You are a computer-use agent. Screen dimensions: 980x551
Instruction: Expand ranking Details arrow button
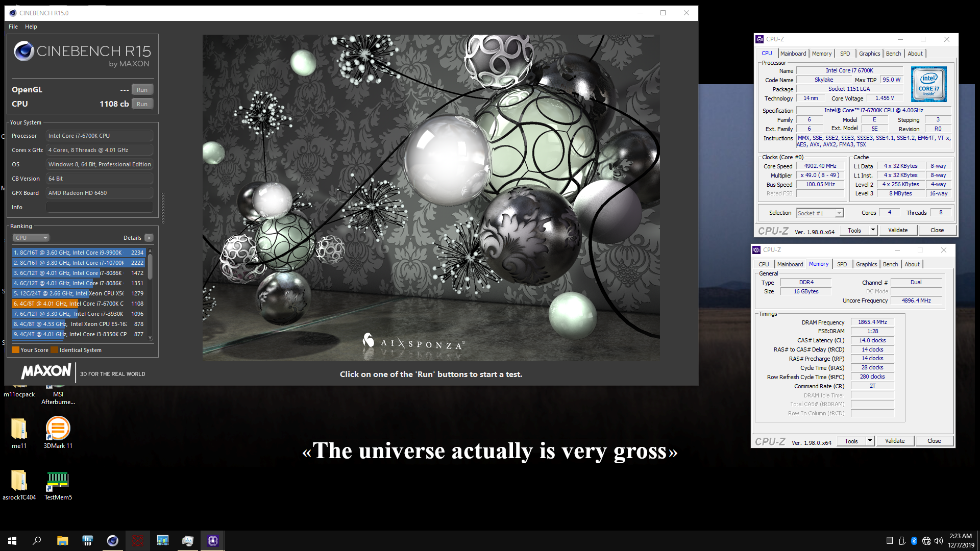coord(149,238)
